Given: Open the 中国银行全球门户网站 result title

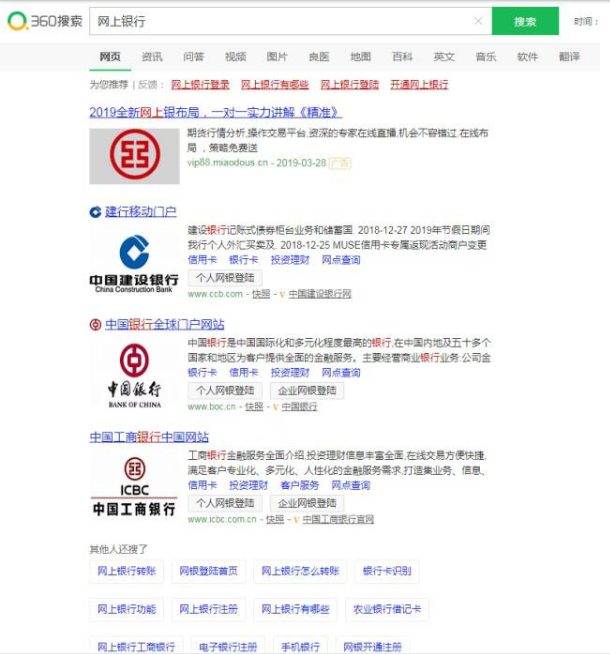Looking at the screenshot, I should click(x=165, y=324).
